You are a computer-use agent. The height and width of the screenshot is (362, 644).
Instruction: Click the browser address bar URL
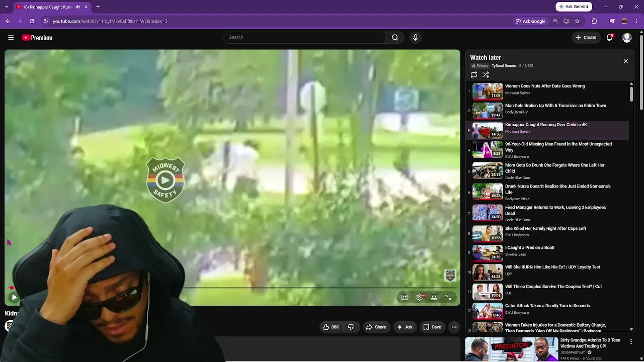tap(110, 21)
